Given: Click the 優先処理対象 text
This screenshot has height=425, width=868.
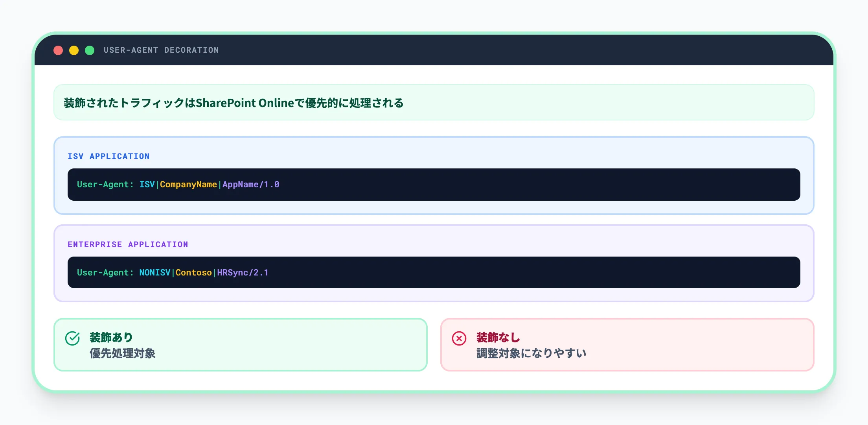Looking at the screenshot, I should point(123,354).
